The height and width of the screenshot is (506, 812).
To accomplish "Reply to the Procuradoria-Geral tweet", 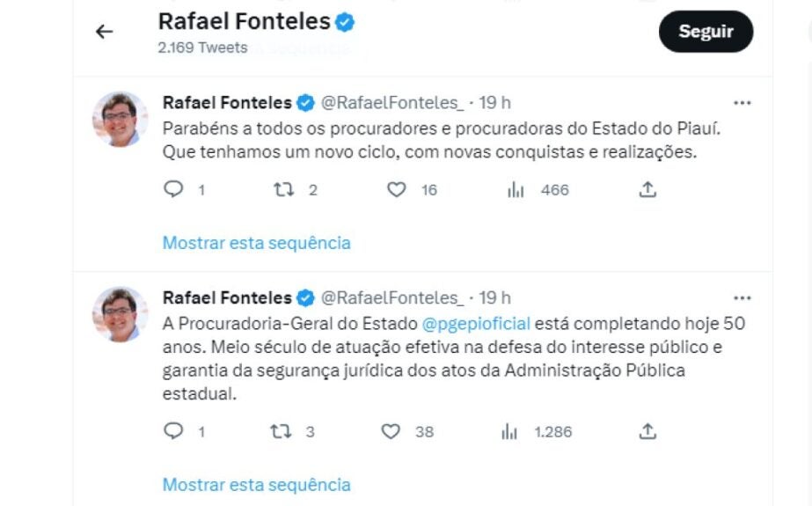I will [173, 431].
